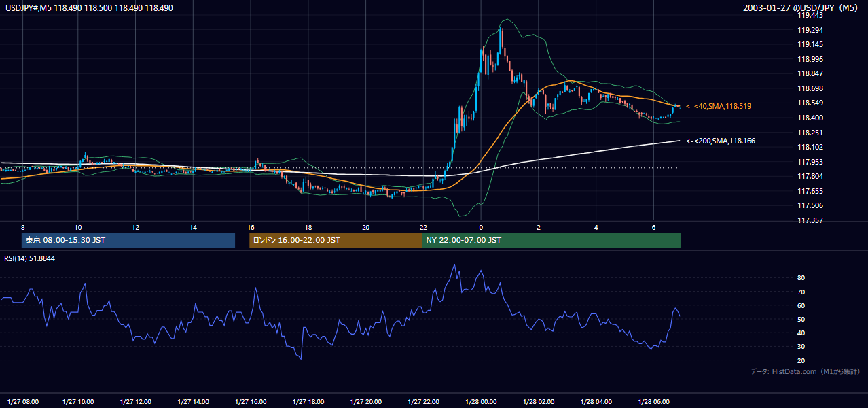
Task: Click the '1/27 10:00' time axis label
Action: [78, 401]
